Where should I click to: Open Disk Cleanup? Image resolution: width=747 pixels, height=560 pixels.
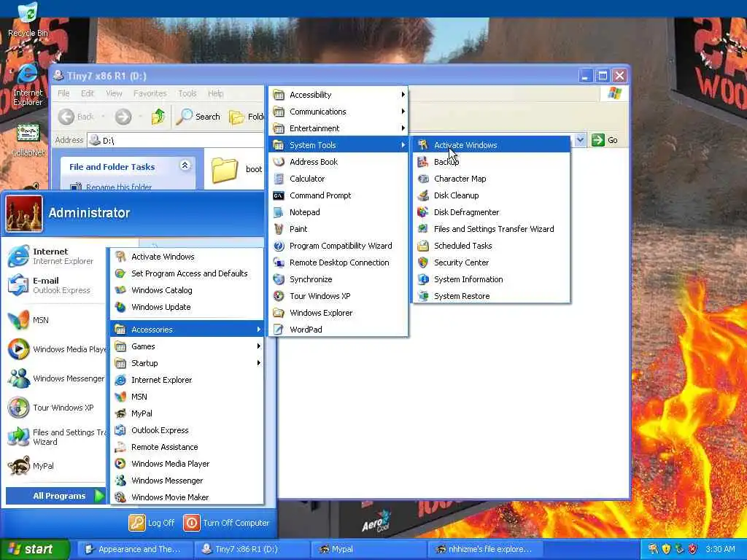pyautogui.click(x=491, y=195)
